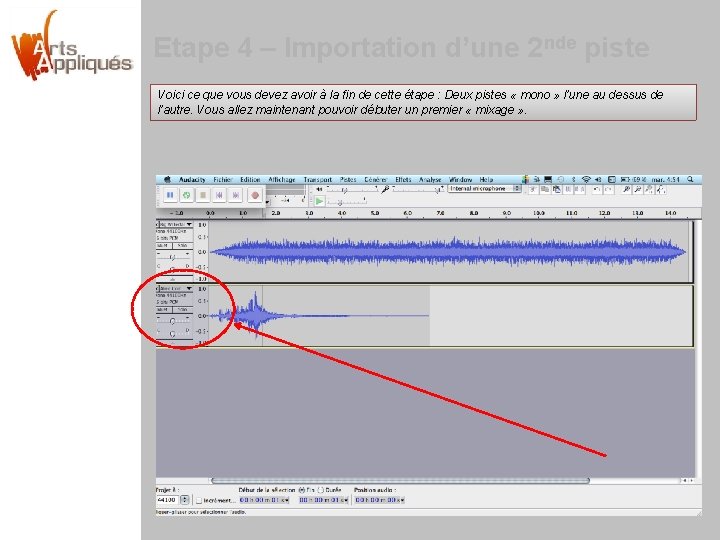This screenshot has width=720, height=540.
Task: Open the Window menu
Action: coord(461,180)
